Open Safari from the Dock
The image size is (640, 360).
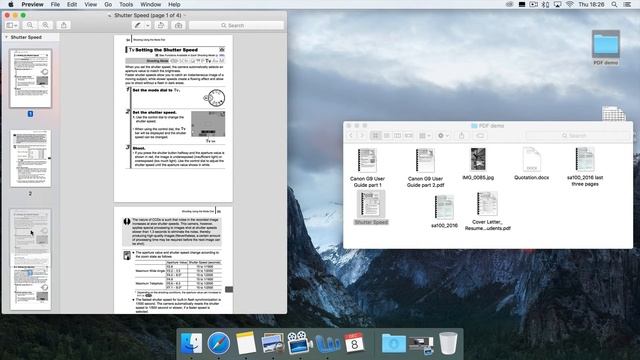coord(218,343)
